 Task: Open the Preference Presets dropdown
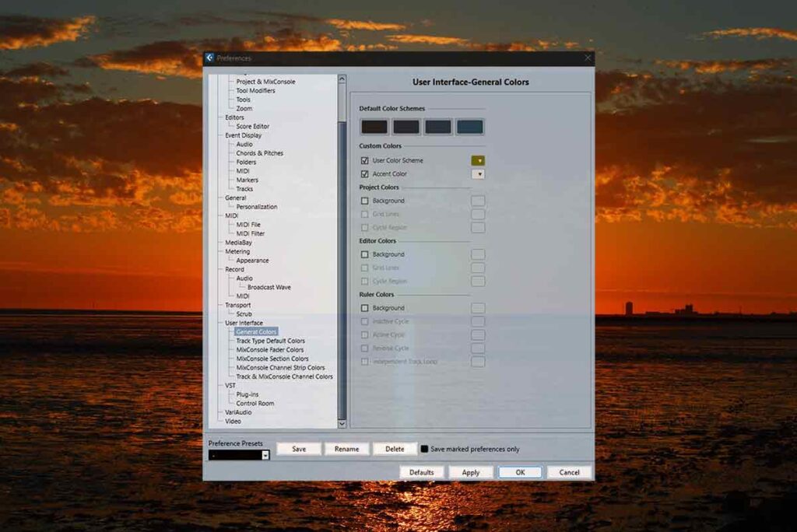tap(265, 455)
